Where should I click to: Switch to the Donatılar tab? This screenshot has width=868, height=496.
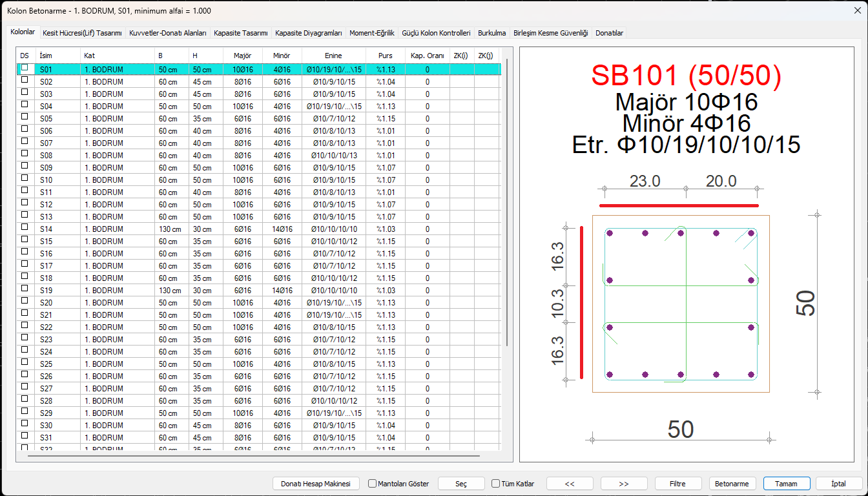pyautogui.click(x=609, y=32)
